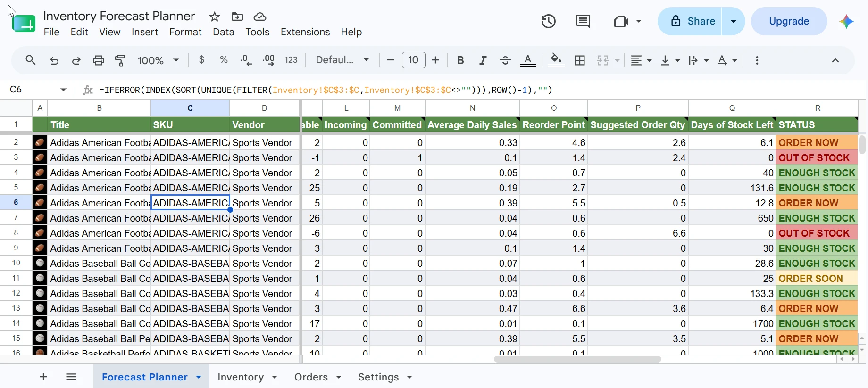
Task: Open version history clock icon
Action: point(548,21)
